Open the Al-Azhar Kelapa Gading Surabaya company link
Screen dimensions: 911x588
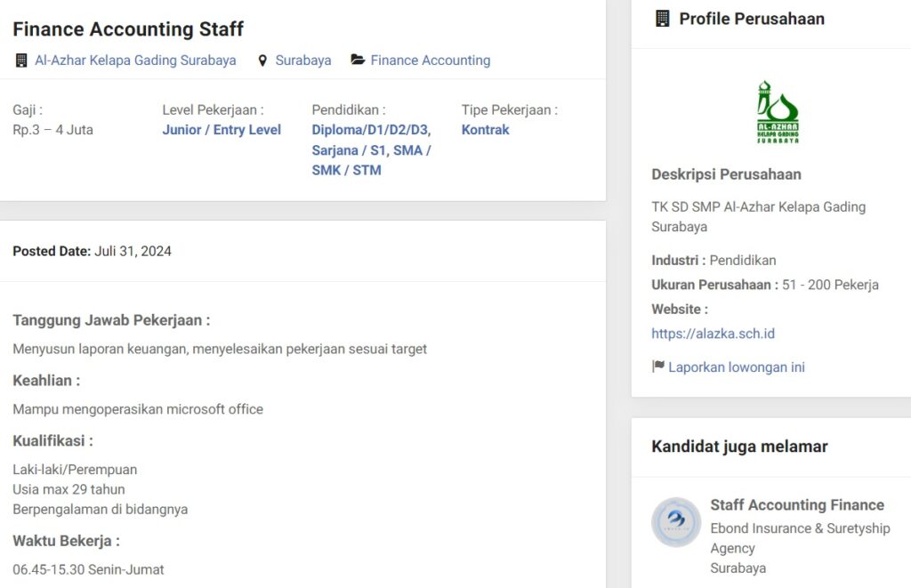pyautogui.click(x=135, y=60)
